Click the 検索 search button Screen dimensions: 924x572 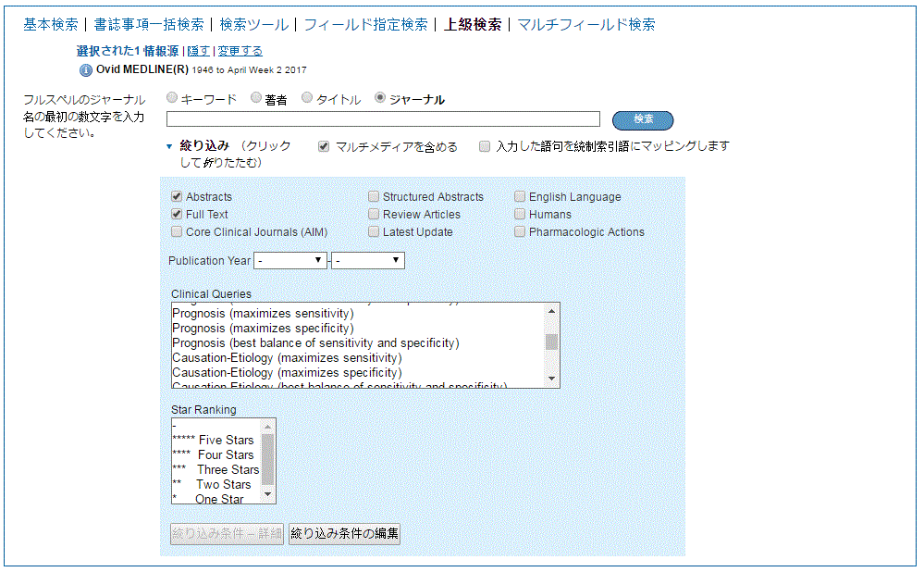click(643, 119)
